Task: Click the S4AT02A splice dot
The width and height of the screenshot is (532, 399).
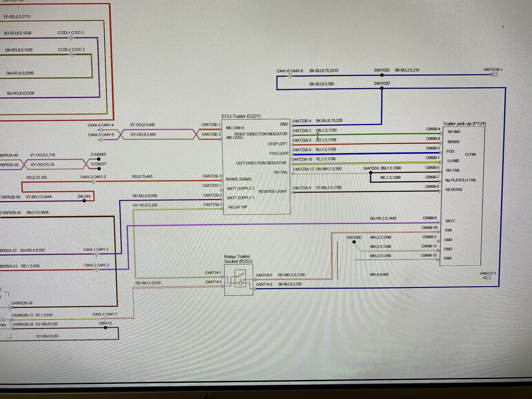Action: click(x=371, y=173)
